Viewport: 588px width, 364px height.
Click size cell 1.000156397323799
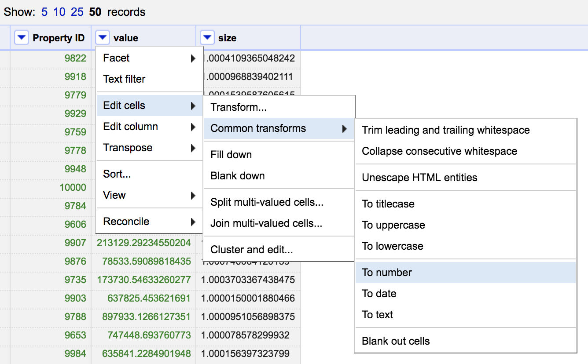[x=246, y=353]
